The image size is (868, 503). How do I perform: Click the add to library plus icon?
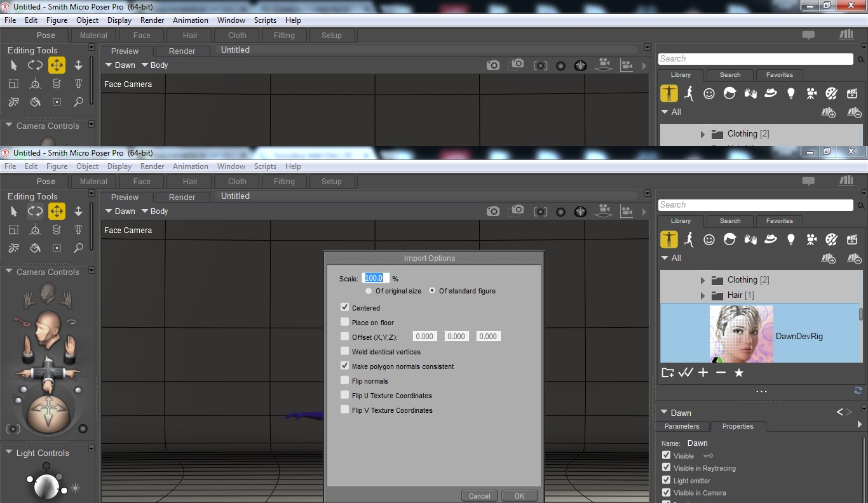pyautogui.click(x=703, y=373)
